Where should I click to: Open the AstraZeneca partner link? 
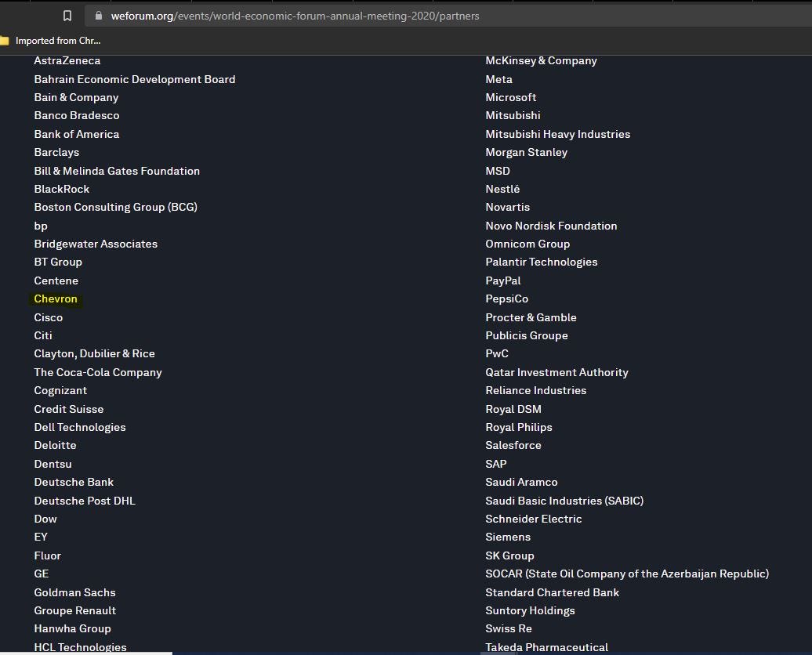coord(67,60)
